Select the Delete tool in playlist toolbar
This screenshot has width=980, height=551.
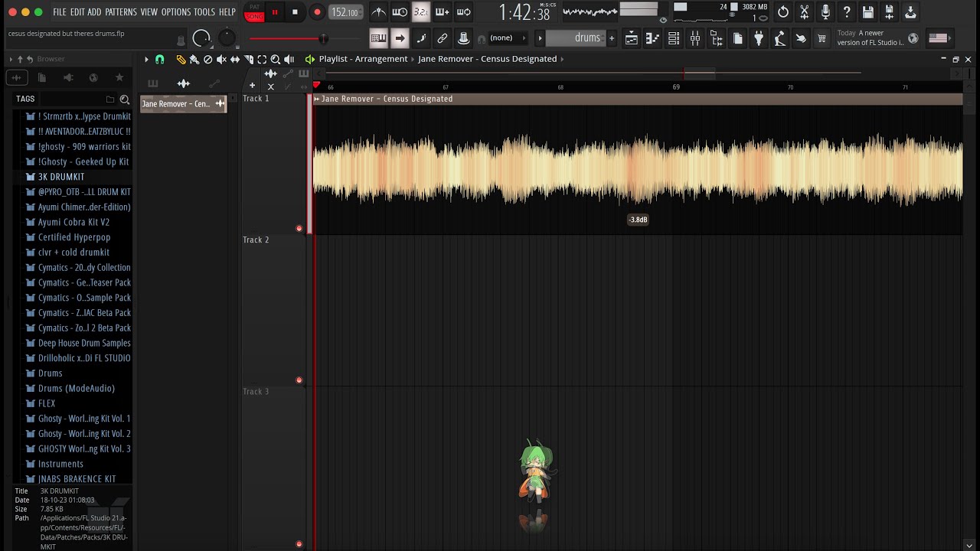[x=207, y=59]
